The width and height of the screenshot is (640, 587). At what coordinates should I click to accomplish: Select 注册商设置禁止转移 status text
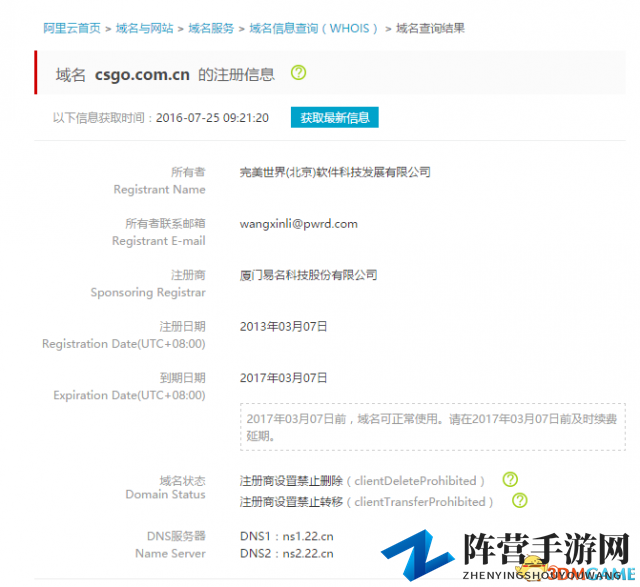291,502
